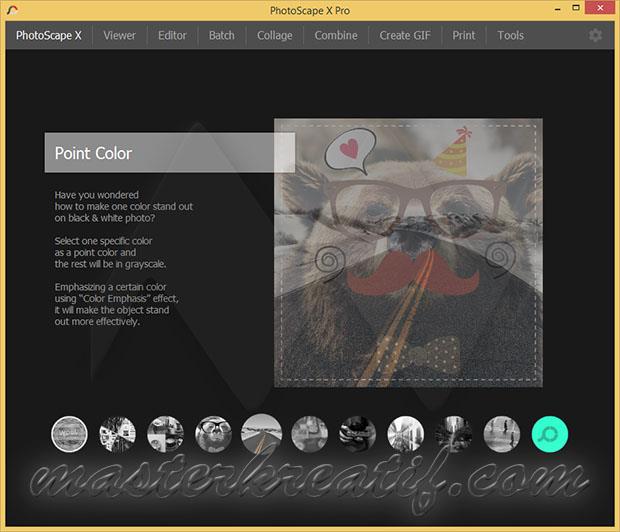This screenshot has height=532, width=620.
Task: Switch to the Print tab
Action: pos(463,36)
